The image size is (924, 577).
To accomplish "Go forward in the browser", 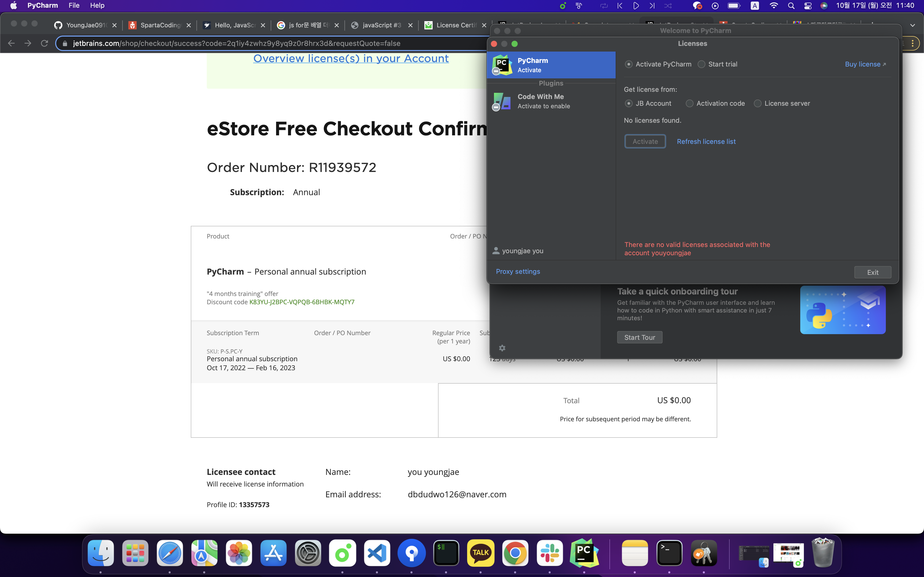I will [x=28, y=44].
